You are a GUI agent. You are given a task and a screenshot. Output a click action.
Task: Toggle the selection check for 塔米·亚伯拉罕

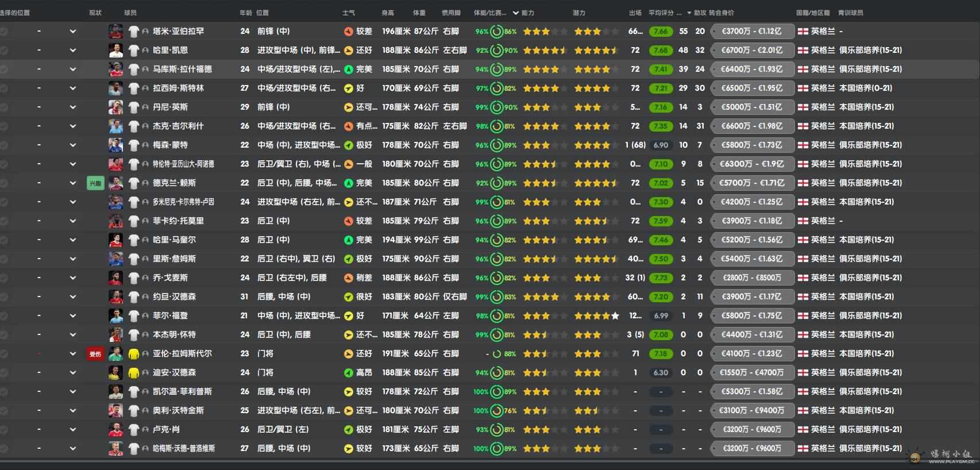point(4,32)
